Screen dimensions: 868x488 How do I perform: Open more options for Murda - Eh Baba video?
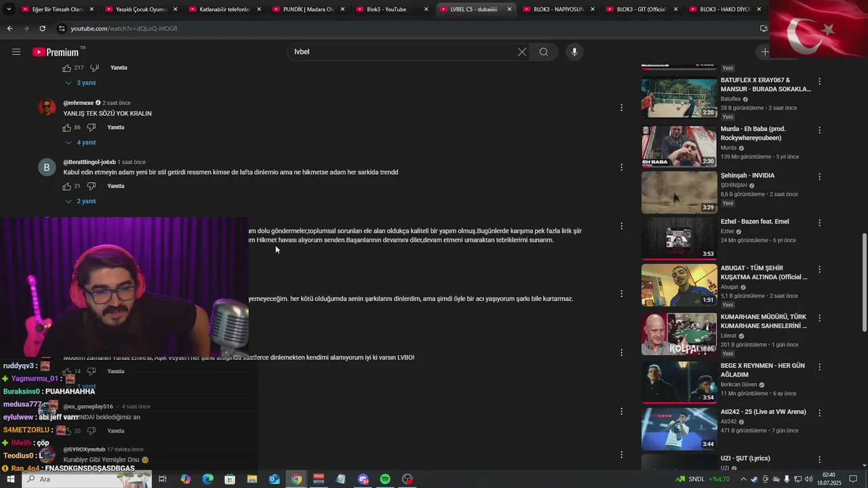[x=819, y=130]
